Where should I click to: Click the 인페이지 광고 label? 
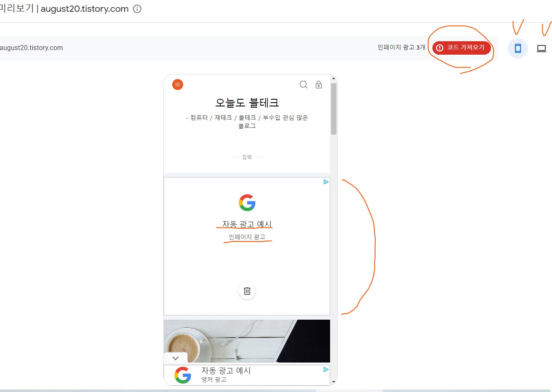click(x=247, y=237)
